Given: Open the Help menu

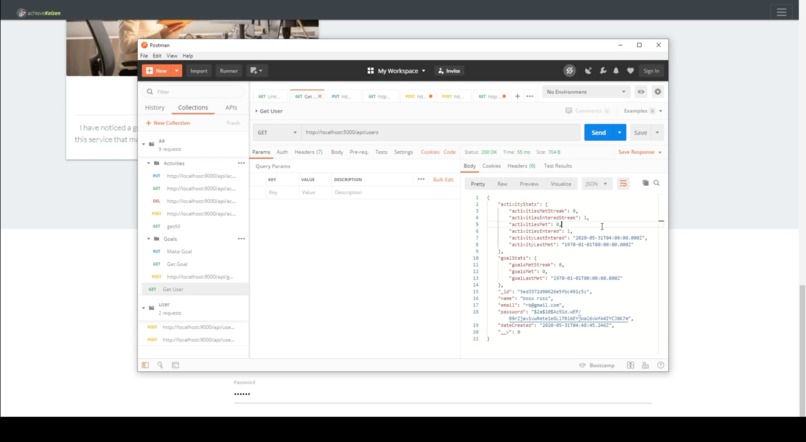Looking at the screenshot, I should [x=188, y=56].
